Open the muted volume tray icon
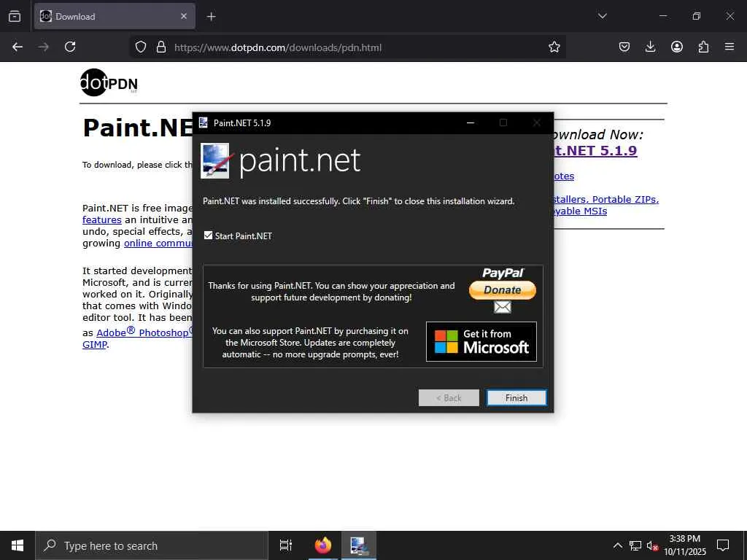The width and height of the screenshot is (747, 560). [x=652, y=545]
